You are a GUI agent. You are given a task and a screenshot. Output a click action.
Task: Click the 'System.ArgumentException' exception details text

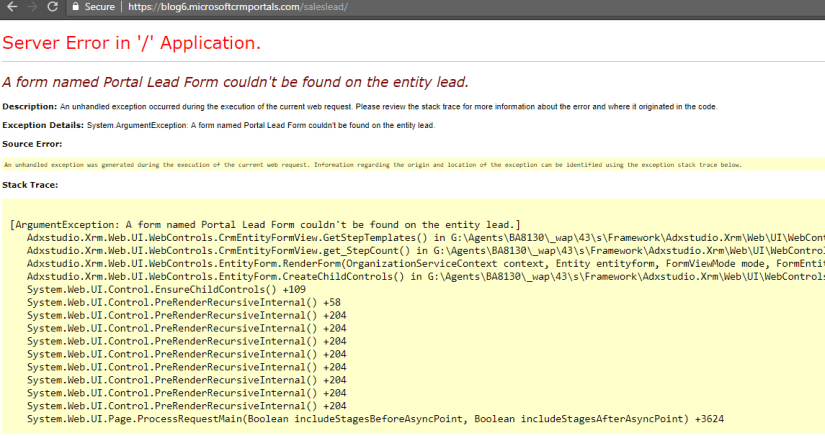(261, 125)
